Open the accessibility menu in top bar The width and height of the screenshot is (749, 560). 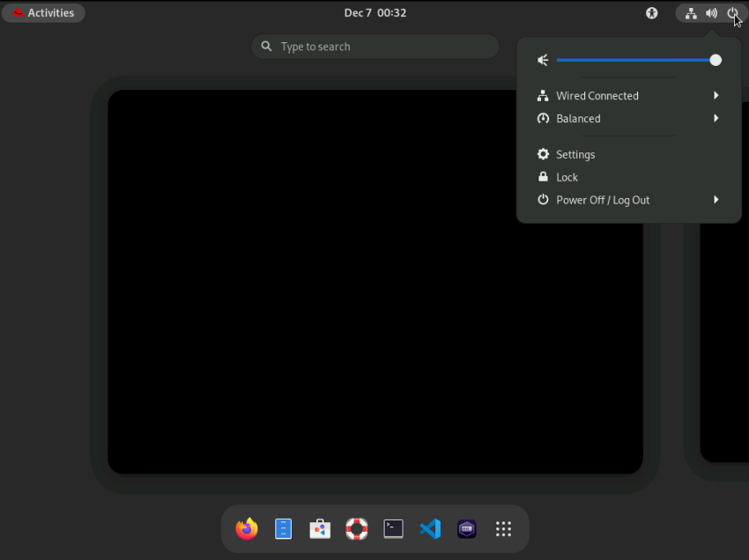point(652,13)
